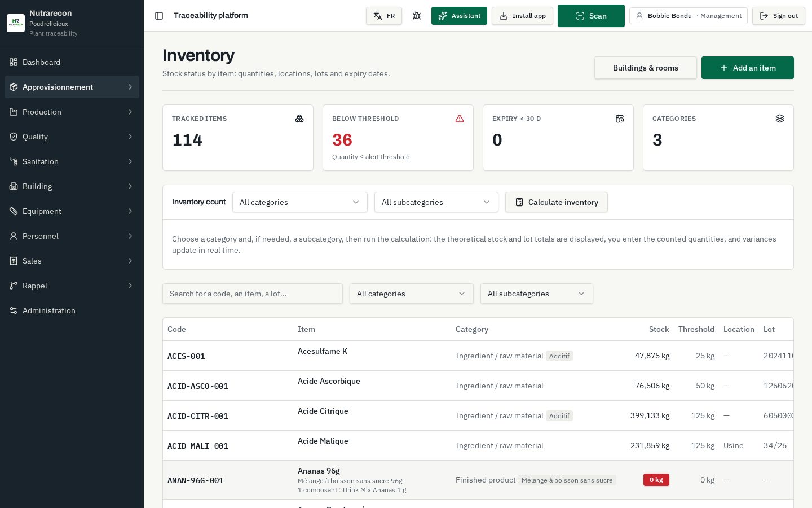Click Calculate inventory button
812x508 pixels.
pos(557,202)
